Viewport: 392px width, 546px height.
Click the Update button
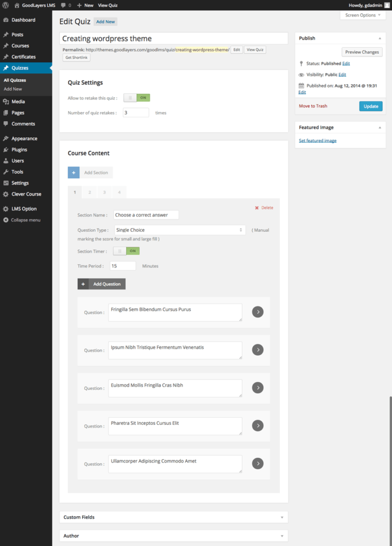point(370,106)
